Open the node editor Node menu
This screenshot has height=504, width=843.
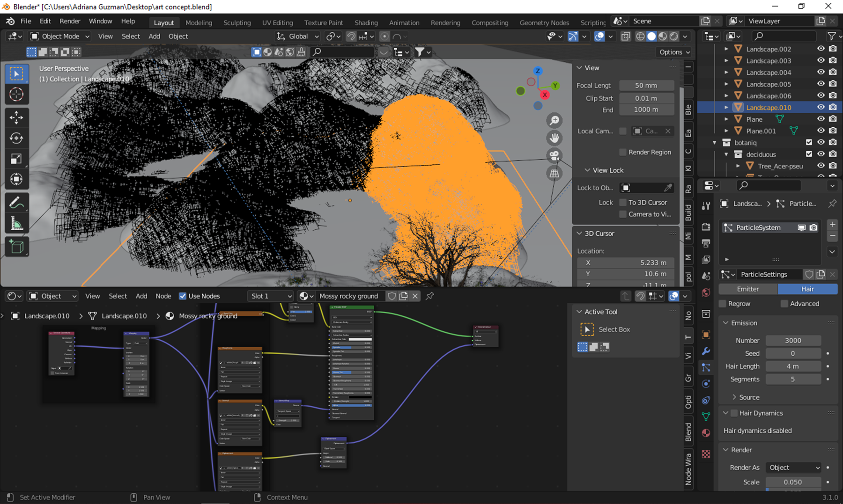163,296
